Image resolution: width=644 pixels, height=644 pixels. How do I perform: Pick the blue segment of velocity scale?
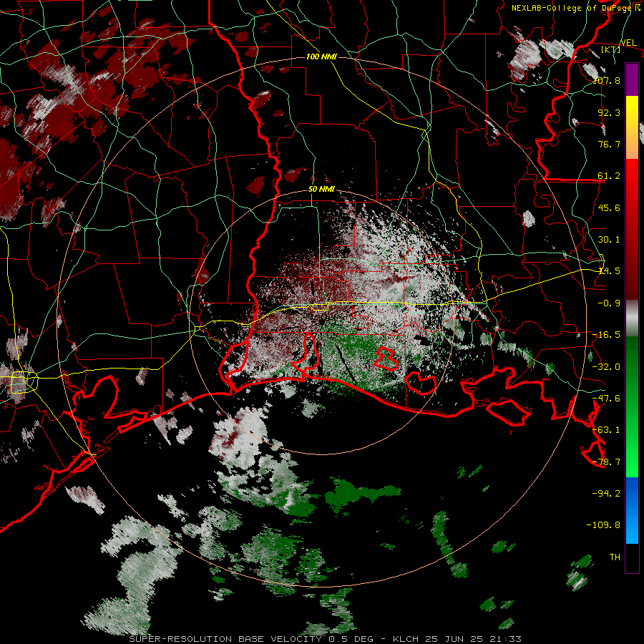pos(632,510)
